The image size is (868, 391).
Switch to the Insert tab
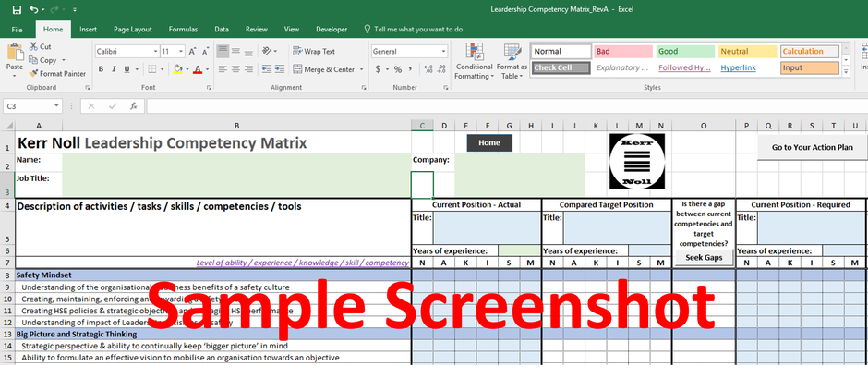pos(88,30)
